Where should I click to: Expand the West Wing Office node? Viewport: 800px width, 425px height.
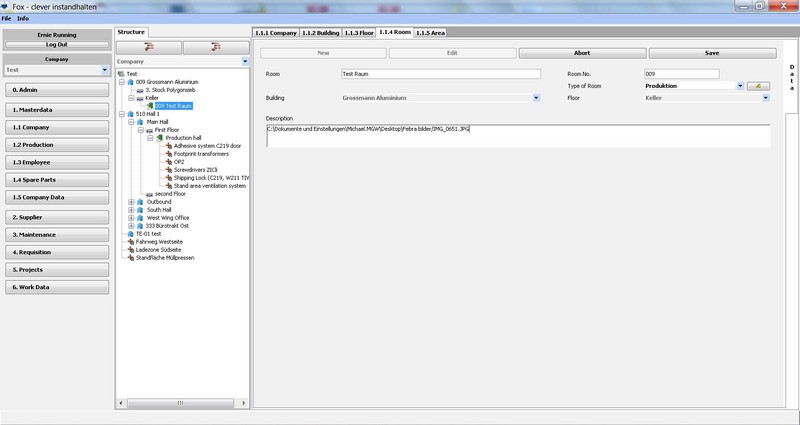click(x=131, y=217)
